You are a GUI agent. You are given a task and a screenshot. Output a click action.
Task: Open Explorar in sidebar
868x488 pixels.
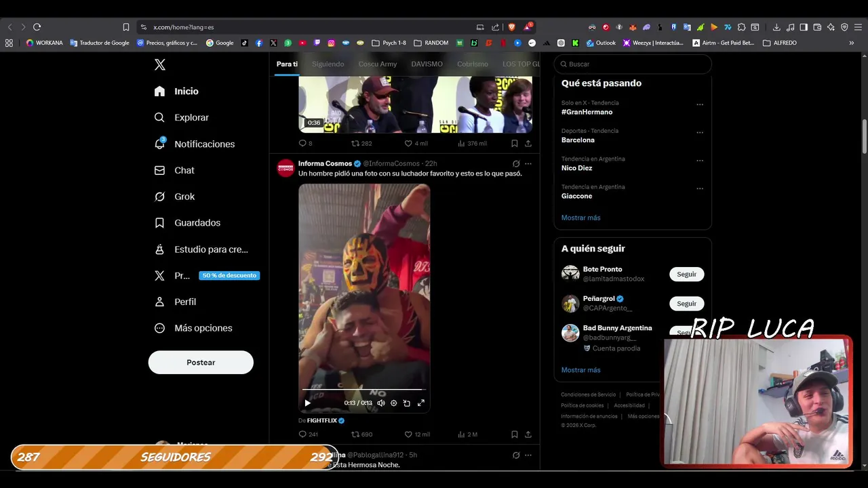click(181, 117)
